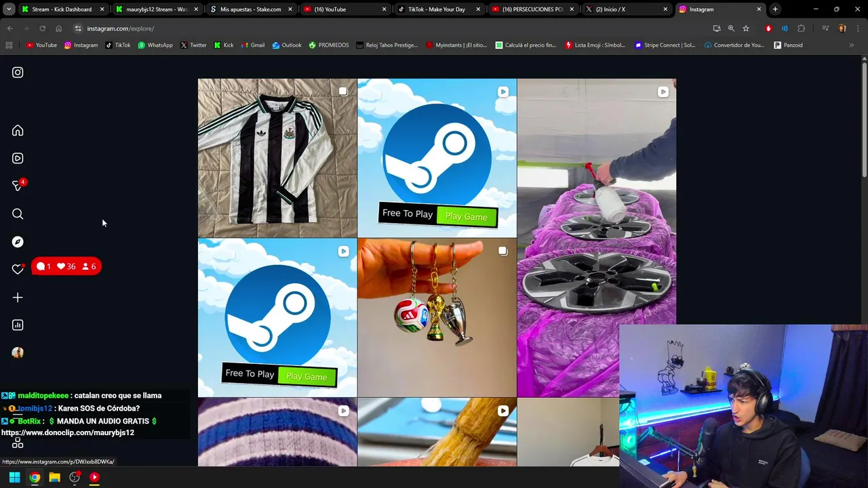Switch to (2) Inicio / X tab
The image size is (868, 488).
pos(627,9)
